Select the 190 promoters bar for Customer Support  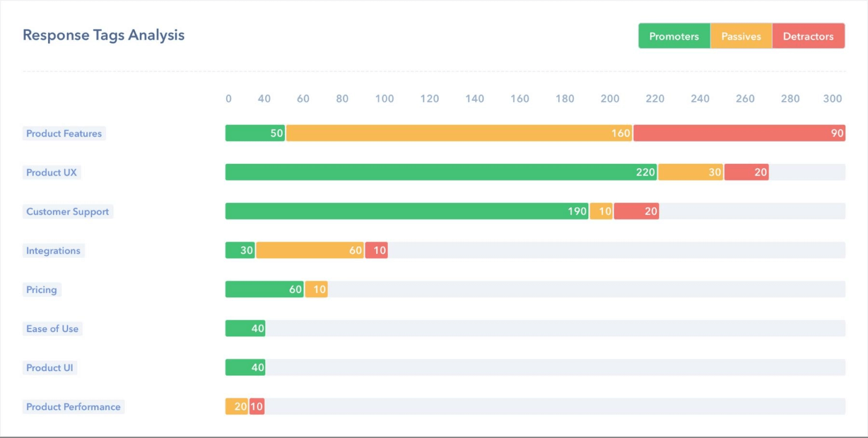pyautogui.click(x=407, y=212)
